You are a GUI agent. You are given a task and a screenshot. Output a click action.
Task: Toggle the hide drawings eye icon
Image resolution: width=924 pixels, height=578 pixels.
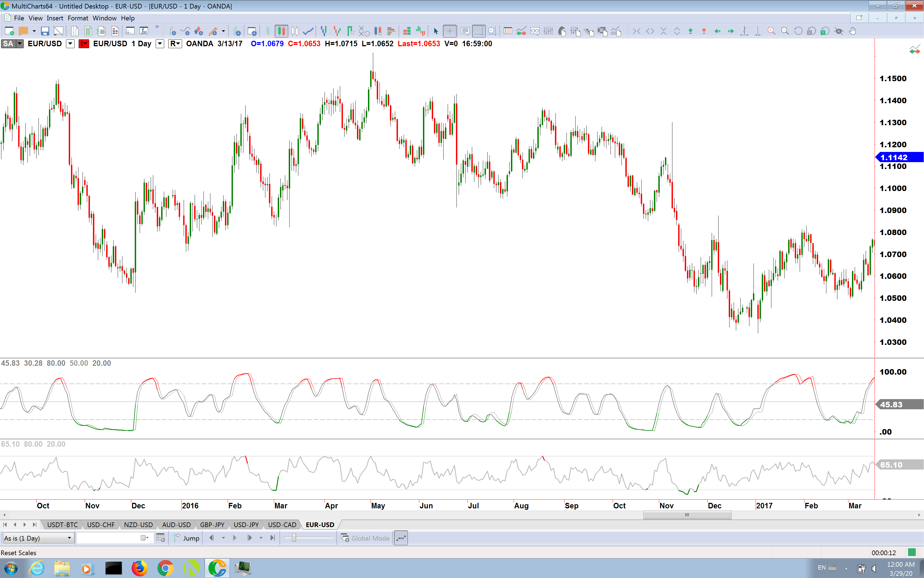[x=838, y=31]
